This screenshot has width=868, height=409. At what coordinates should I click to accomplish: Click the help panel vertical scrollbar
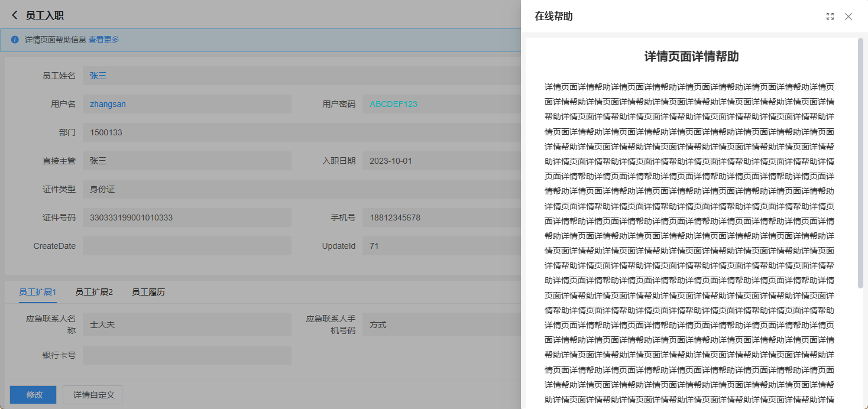pyautogui.click(x=860, y=165)
